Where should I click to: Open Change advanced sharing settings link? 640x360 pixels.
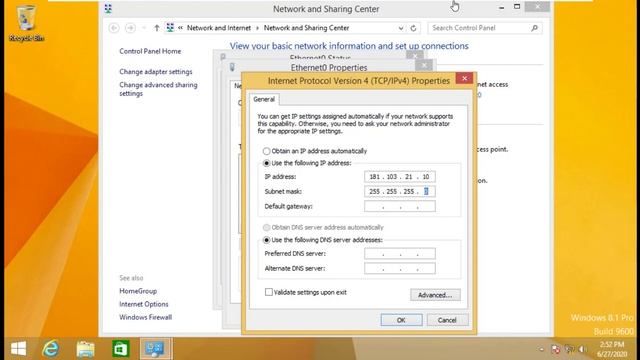point(158,89)
